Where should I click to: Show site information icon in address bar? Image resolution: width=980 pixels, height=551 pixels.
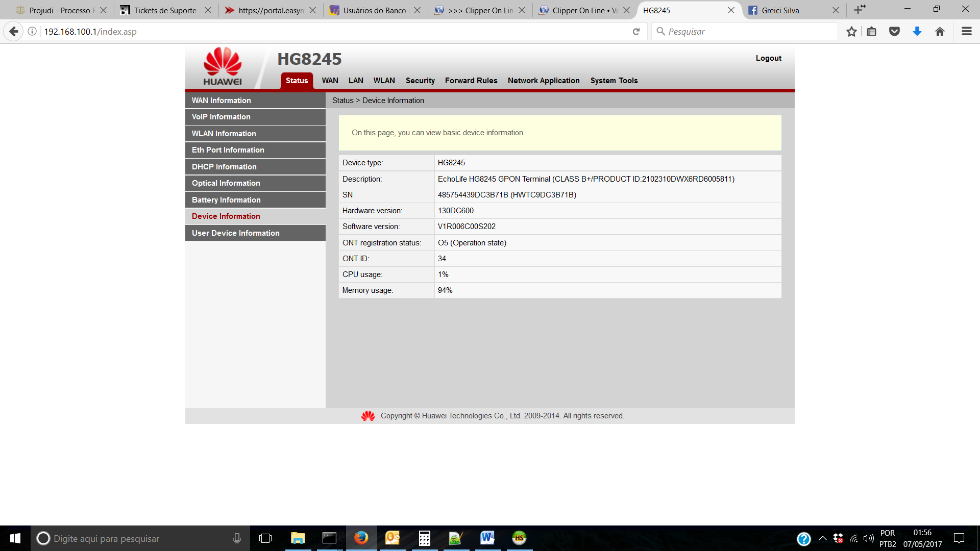pyautogui.click(x=32, y=32)
